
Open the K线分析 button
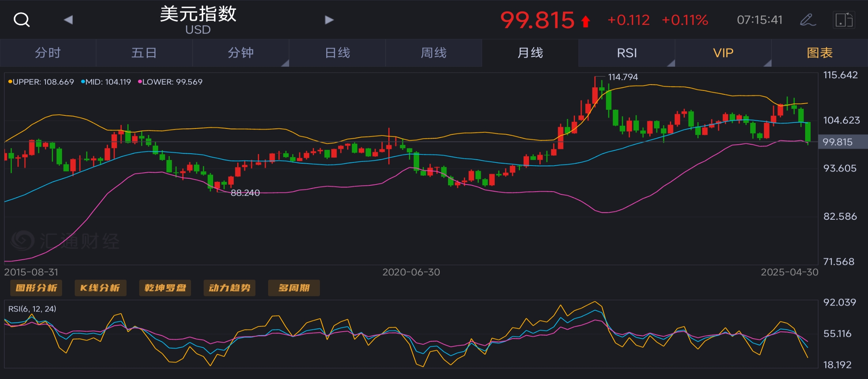point(100,288)
